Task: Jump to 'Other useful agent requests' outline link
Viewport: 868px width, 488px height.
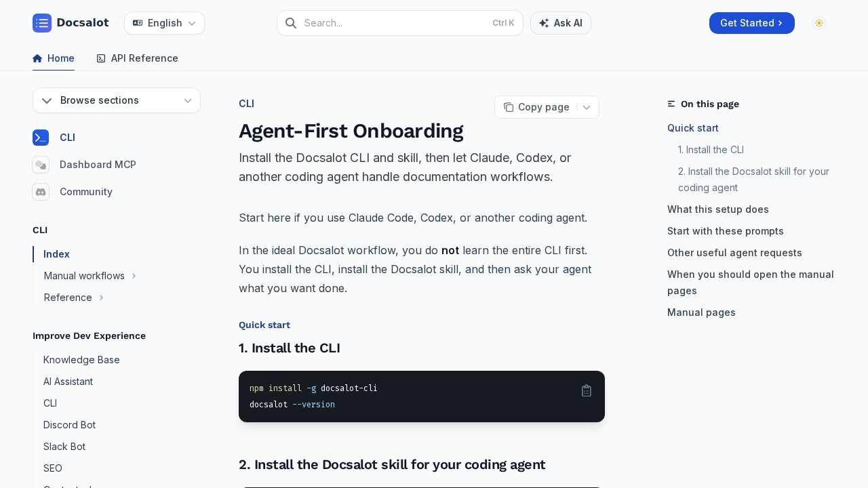Action: tap(734, 253)
